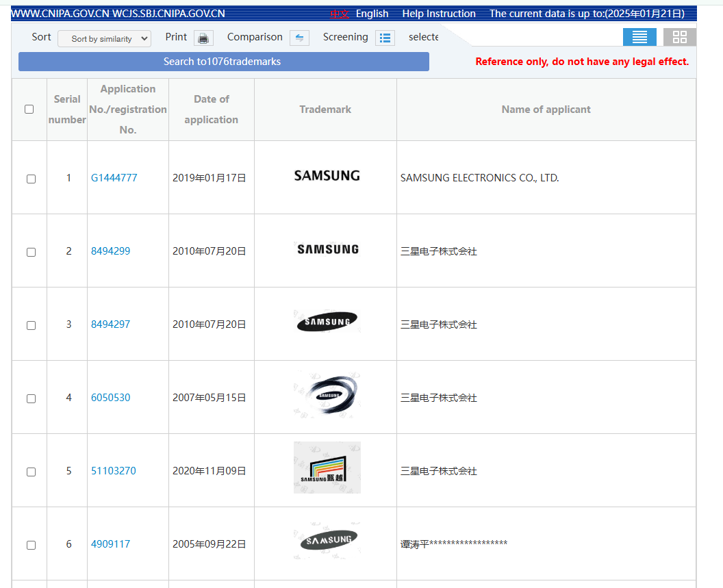723x588 pixels.
Task: Open Help Instruction
Action: (x=438, y=14)
